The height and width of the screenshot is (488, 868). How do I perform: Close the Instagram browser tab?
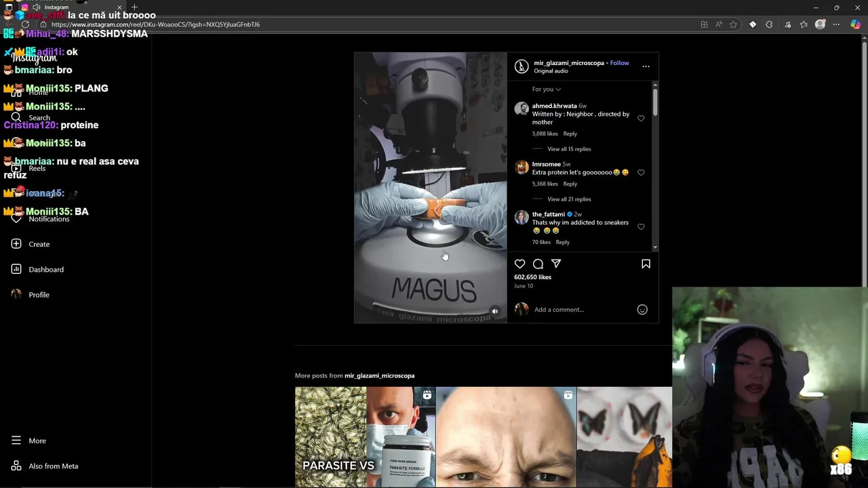click(x=119, y=7)
